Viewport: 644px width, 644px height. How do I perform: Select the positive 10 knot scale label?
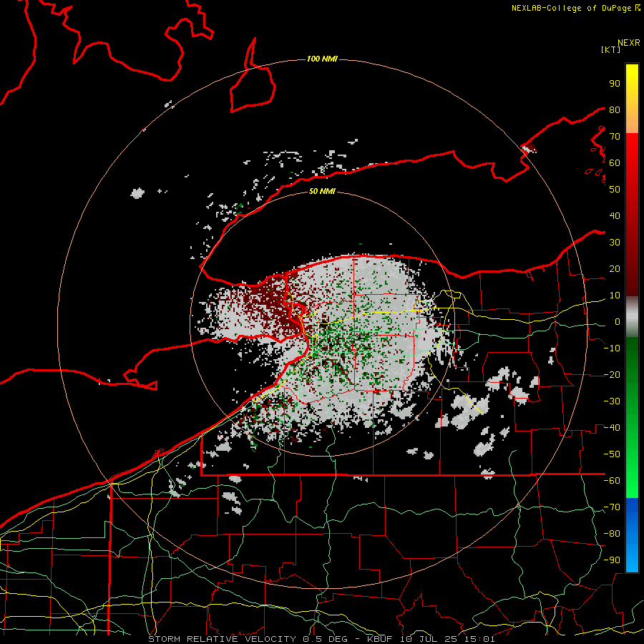click(615, 296)
